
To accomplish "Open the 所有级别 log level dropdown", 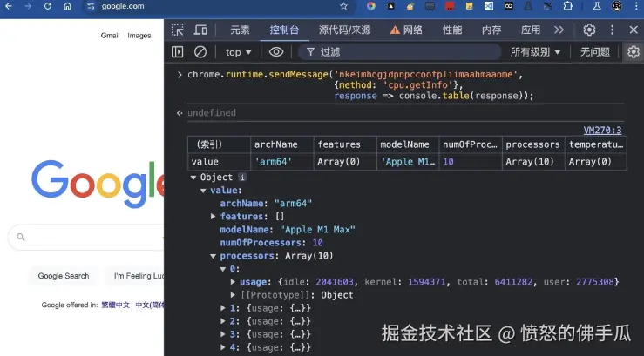I will (x=535, y=52).
